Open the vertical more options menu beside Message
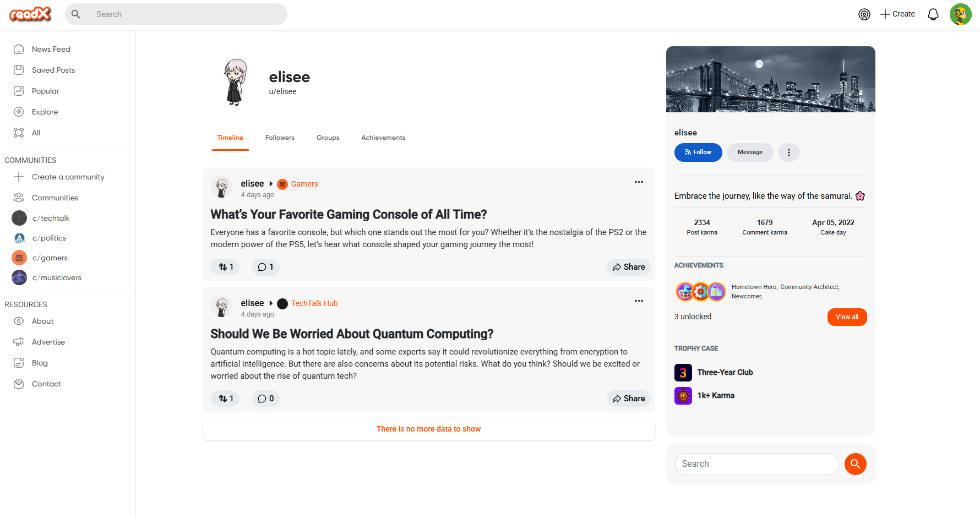This screenshot has height=518, width=980. coord(788,152)
